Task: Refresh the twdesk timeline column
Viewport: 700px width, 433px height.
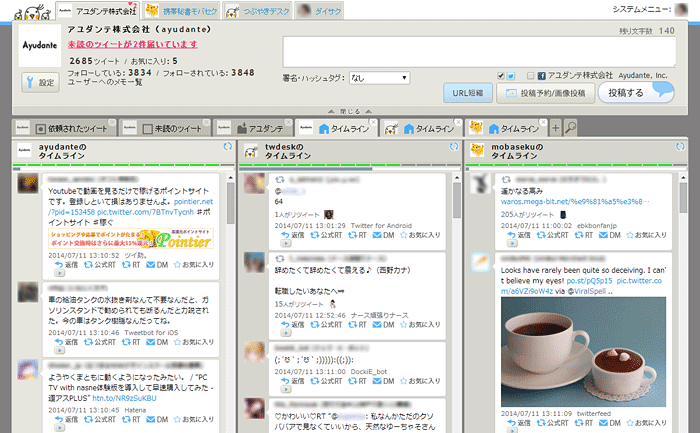Action: pyautogui.click(x=454, y=146)
